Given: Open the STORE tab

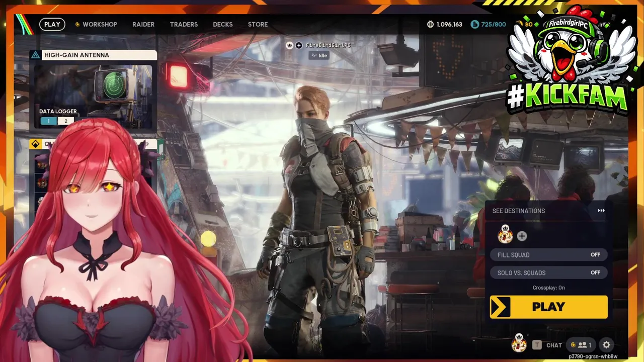Looking at the screenshot, I should (258, 24).
